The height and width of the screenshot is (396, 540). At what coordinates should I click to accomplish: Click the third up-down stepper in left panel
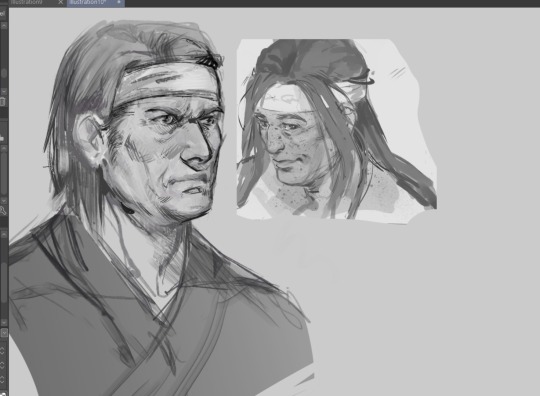[x=2, y=379]
